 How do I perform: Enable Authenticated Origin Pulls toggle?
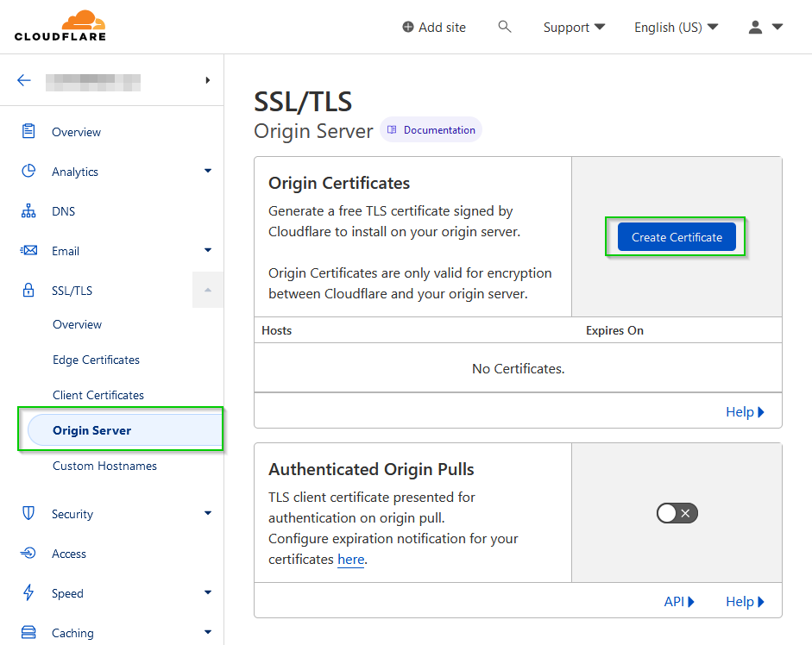pos(677,514)
